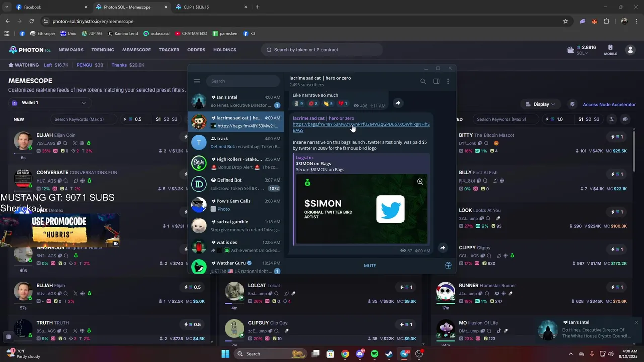Open Steam from taskbar
The width and height of the screenshot is (644, 362).
[x=389, y=354]
